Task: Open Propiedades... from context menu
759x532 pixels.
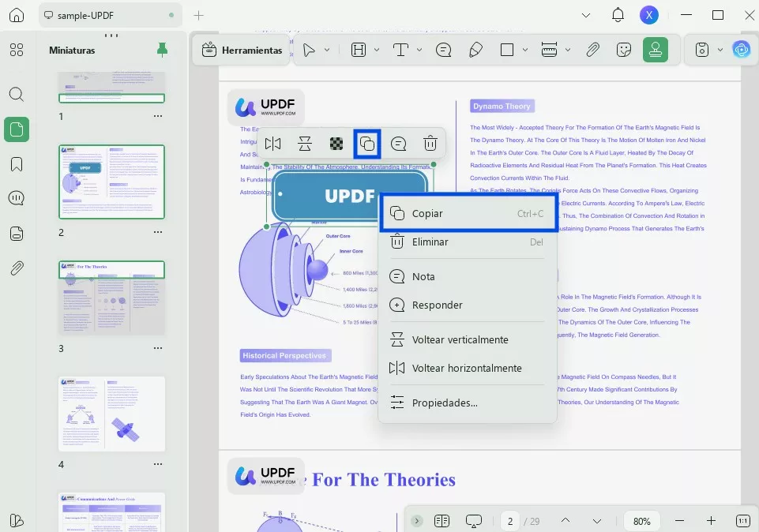Action: click(468, 403)
